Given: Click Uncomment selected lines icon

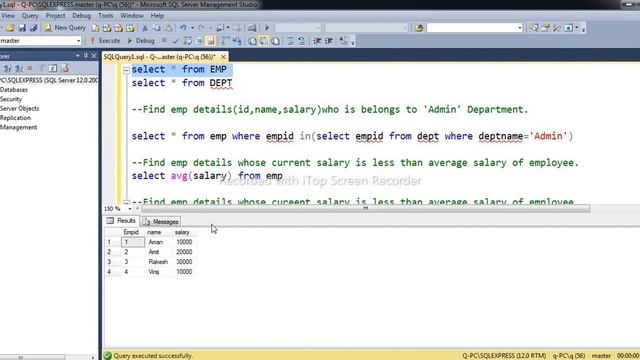Looking at the screenshot, I should pyautogui.click(x=301, y=41).
